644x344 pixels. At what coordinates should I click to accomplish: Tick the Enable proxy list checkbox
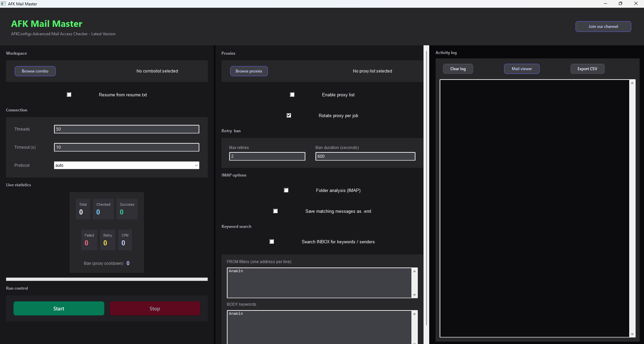(292, 95)
